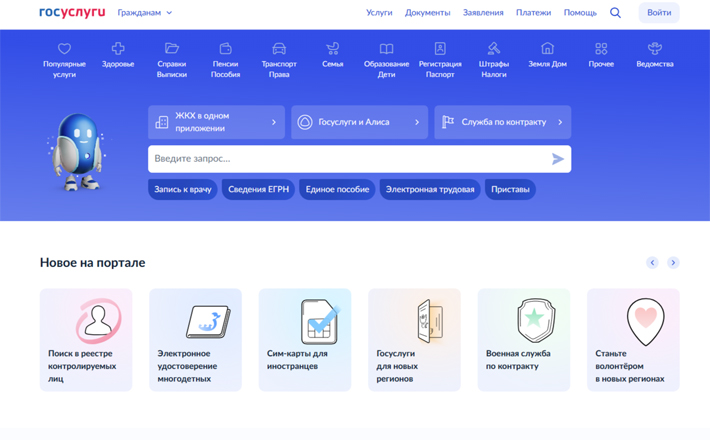Open the search magnifier in header
The image size is (710, 440).
pyautogui.click(x=615, y=13)
